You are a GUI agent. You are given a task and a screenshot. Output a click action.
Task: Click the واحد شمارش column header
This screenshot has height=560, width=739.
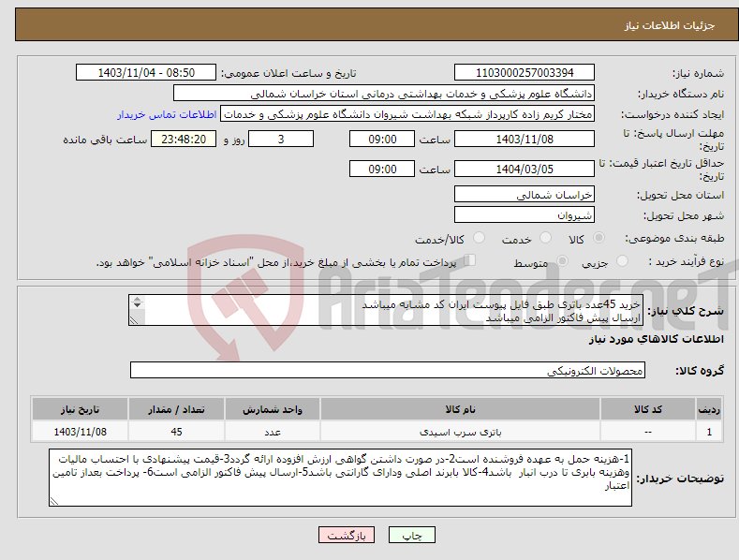tap(273, 409)
